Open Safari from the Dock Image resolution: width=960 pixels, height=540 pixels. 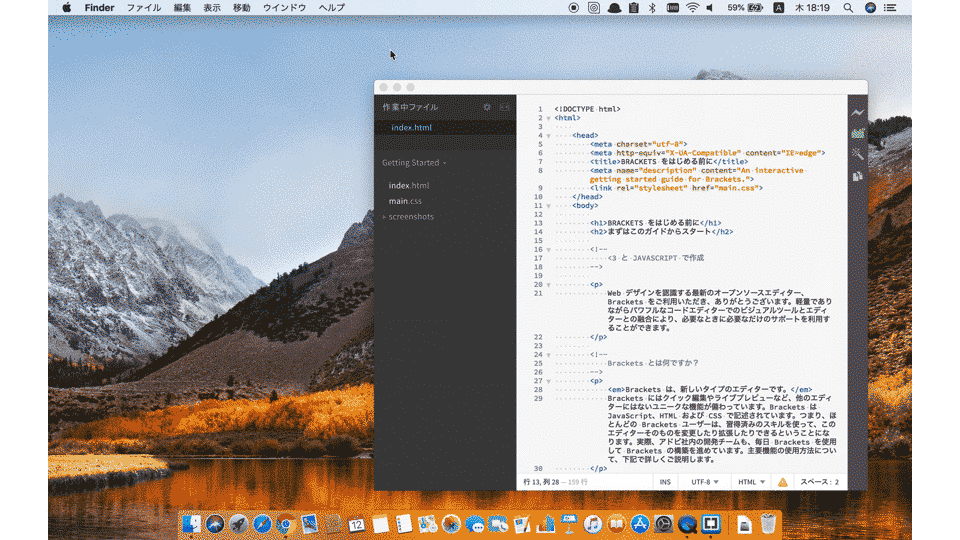tap(262, 524)
